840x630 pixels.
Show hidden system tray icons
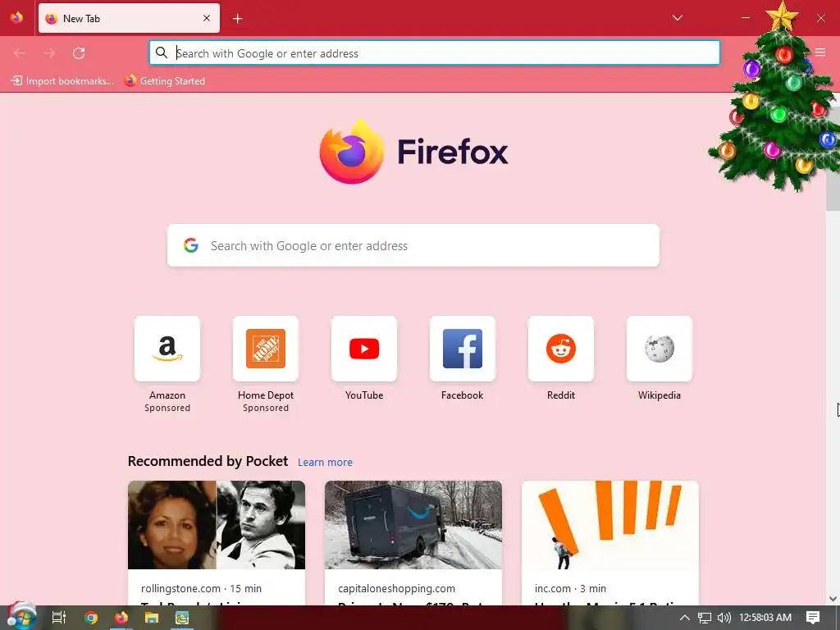tap(685, 618)
